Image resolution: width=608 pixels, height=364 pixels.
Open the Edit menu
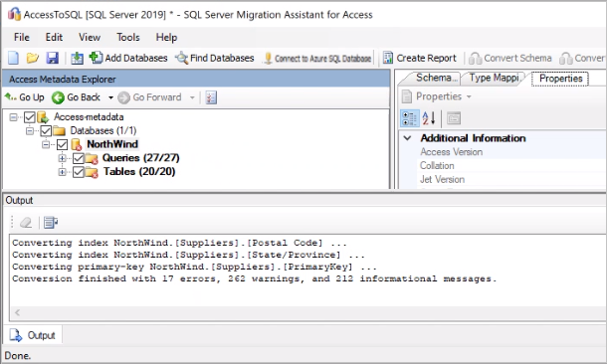pos(54,37)
